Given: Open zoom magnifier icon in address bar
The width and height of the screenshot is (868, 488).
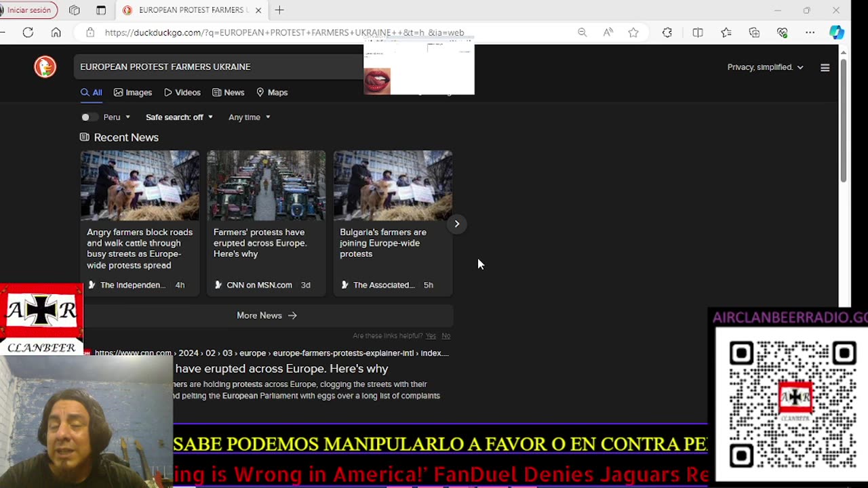Looking at the screenshot, I should 583,32.
